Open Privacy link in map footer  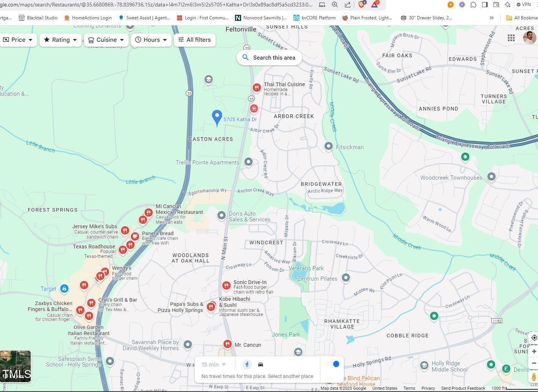(428, 388)
